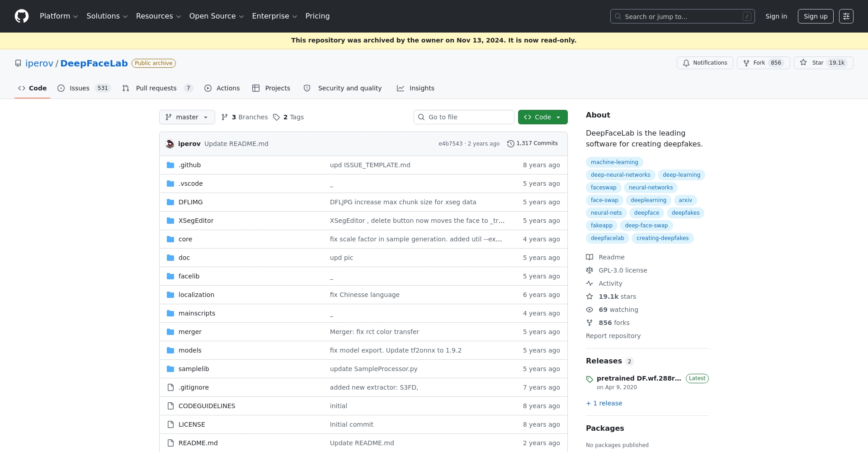Expand the green Code dropdown

coord(542,117)
